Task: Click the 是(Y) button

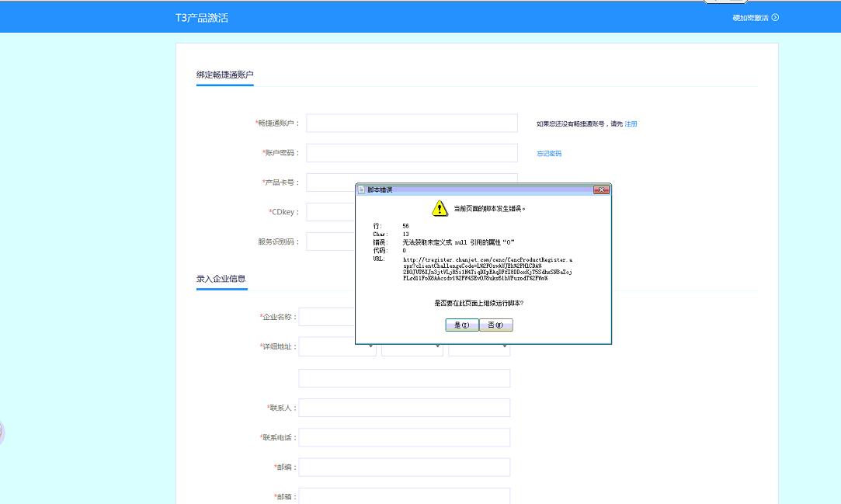Action: pyautogui.click(x=462, y=325)
